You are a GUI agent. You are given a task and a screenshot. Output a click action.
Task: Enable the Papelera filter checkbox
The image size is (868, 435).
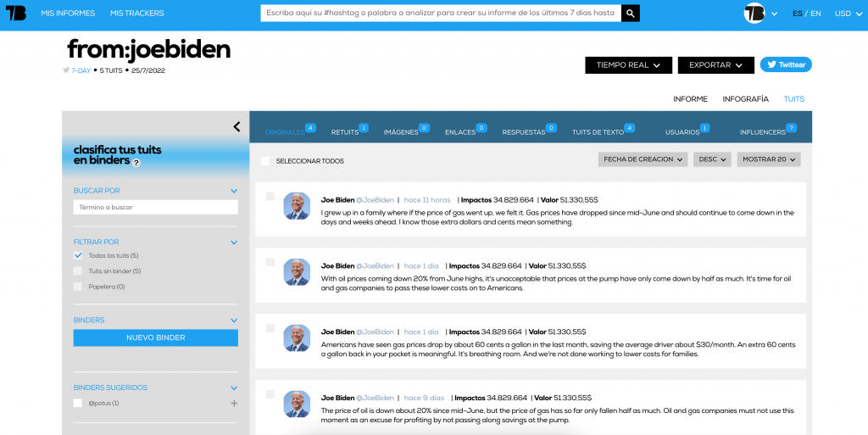tap(78, 287)
